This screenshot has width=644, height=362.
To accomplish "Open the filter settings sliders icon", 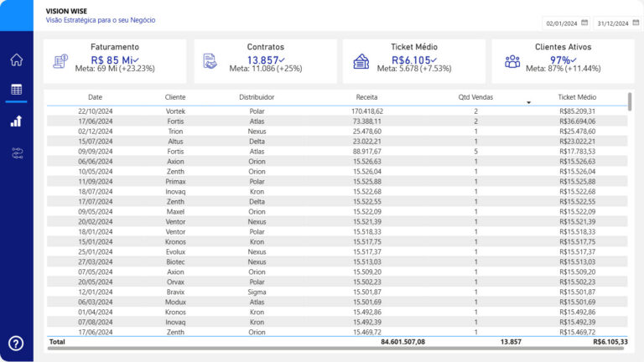I will [16, 153].
